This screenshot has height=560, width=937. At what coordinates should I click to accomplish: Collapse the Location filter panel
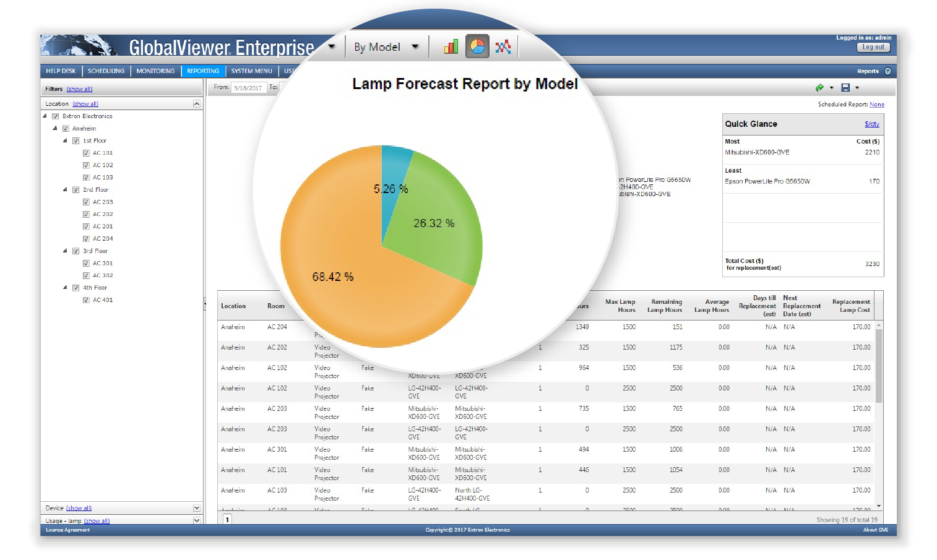click(197, 103)
